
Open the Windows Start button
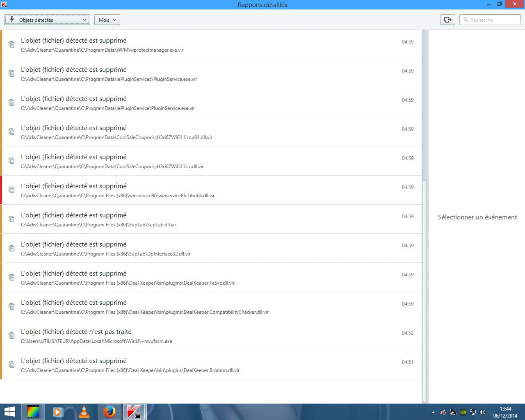9,411
